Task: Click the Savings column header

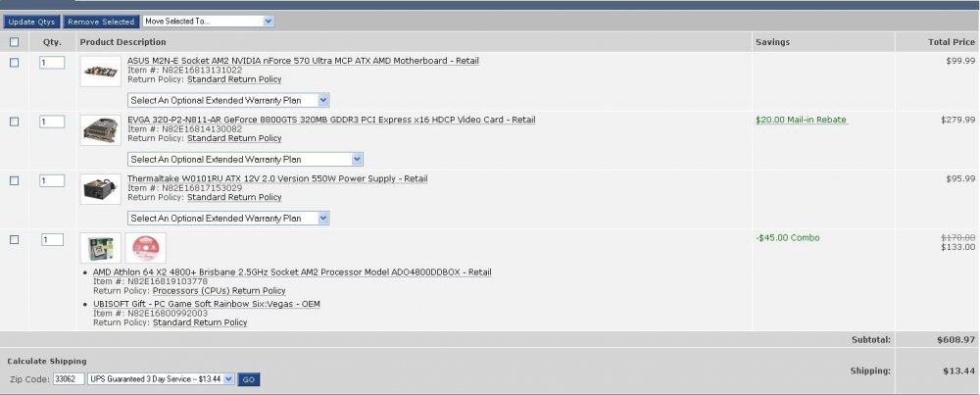Action: coord(772,42)
